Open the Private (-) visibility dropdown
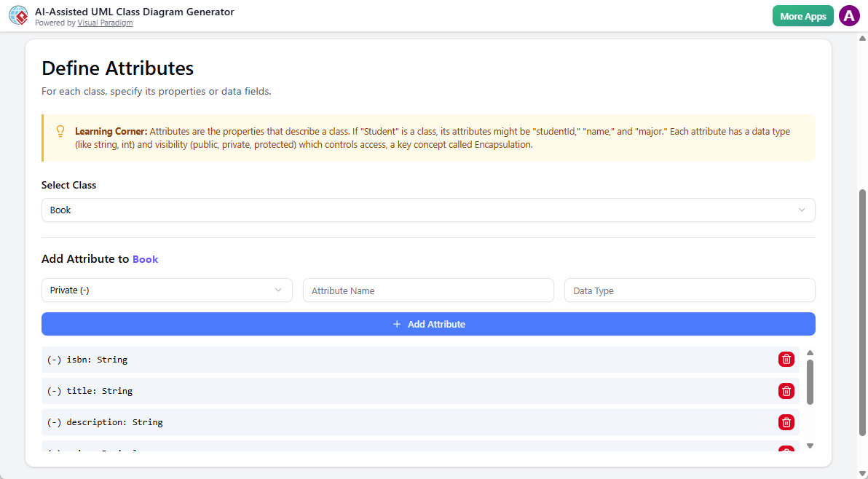The width and height of the screenshot is (868, 479). [x=166, y=290]
